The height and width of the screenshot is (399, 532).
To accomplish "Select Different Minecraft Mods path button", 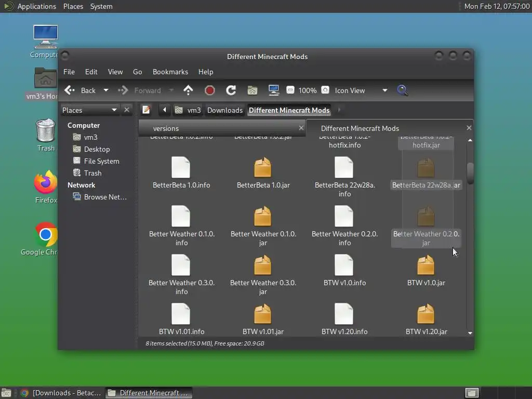I will click(x=289, y=110).
